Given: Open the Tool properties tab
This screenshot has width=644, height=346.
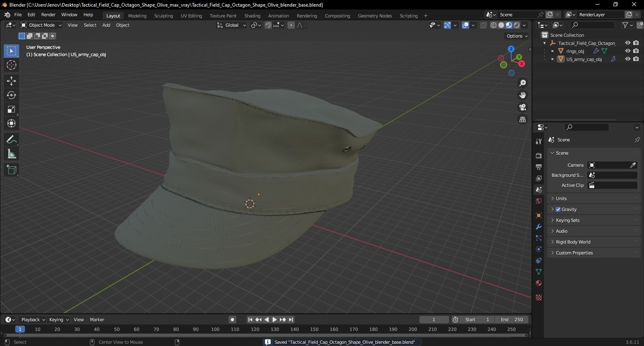Looking at the screenshot, I should click(x=539, y=141).
